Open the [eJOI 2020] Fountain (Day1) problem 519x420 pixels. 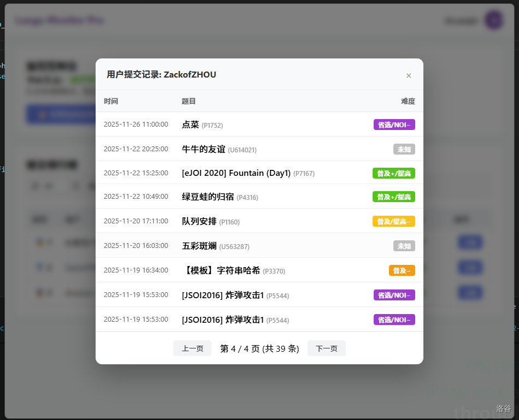[236, 173]
